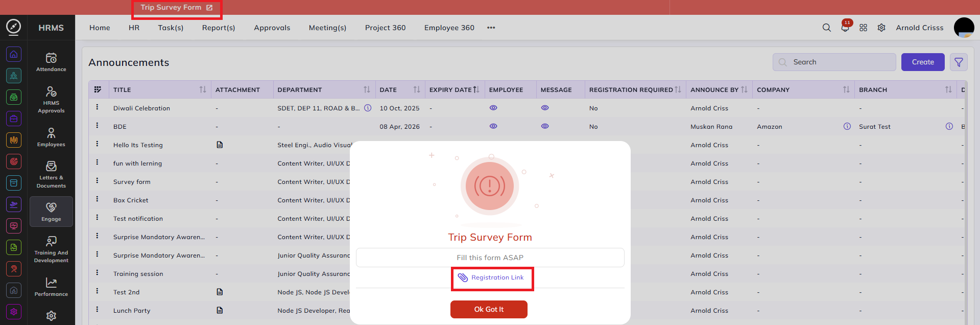980x325 pixels.
Task: Sort by Title column arrows
Action: [x=203, y=89]
